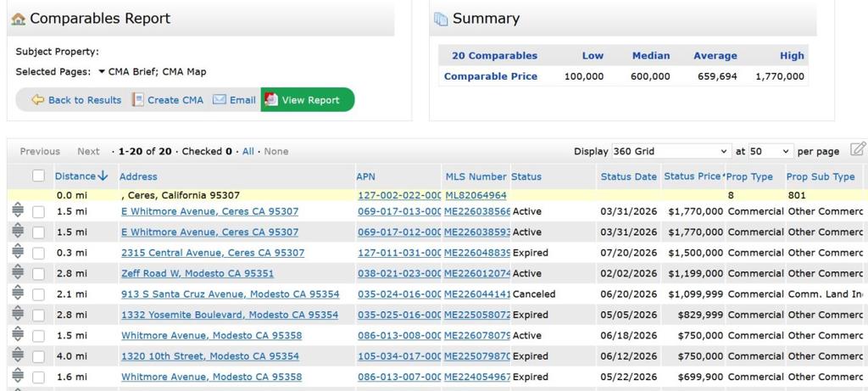Click the Comparable Price row label
The width and height of the screenshot is (868, 391).
tap(491, 76)
